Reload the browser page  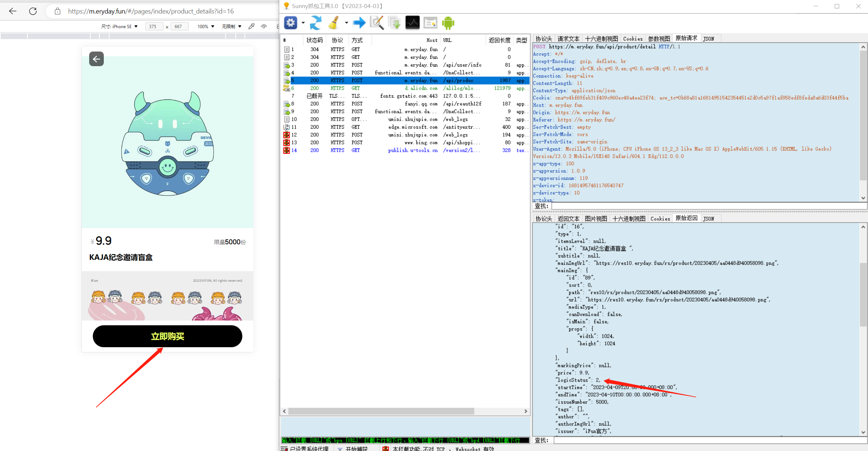[x=33, y=11]
